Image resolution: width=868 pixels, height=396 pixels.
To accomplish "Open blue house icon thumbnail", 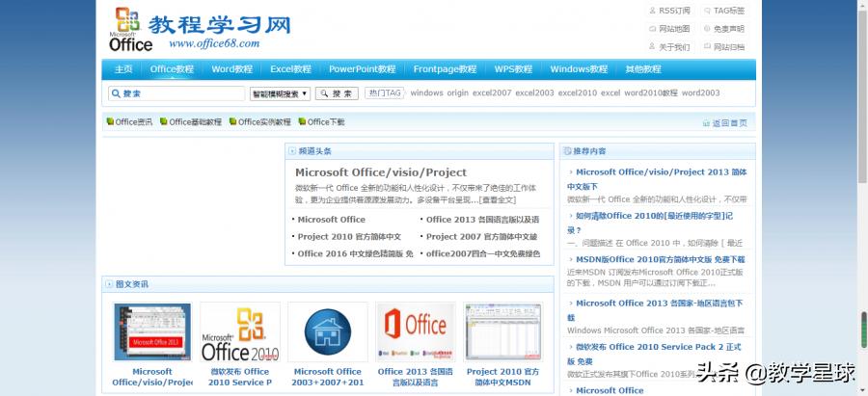I will pos(328,331).
